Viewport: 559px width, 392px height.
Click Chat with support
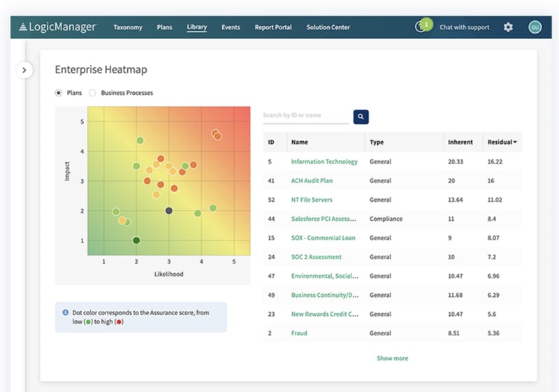click(464, 27)
